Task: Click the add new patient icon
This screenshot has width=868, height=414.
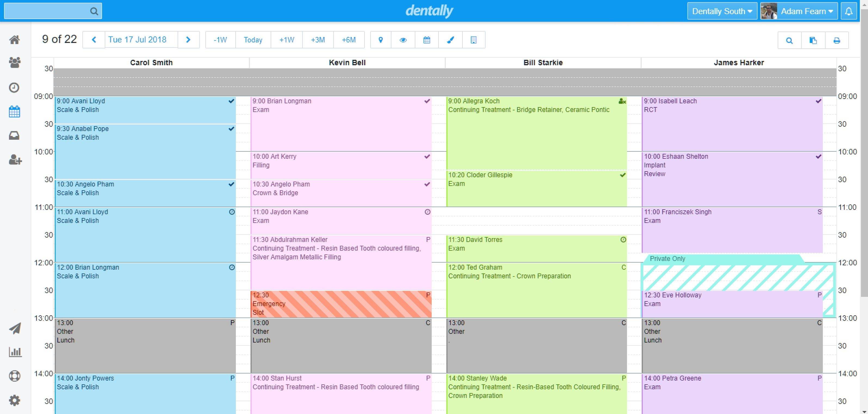Action: tap(15, 160)
